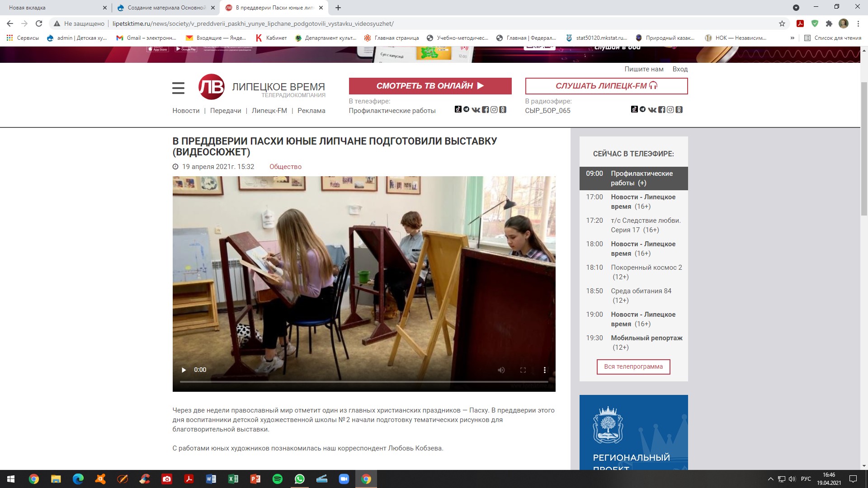Click the СМОТРЕТЬ ТВ ОНЛАЙН button
The width and height of the screenshot is (868, 488).
pos(430,86)
